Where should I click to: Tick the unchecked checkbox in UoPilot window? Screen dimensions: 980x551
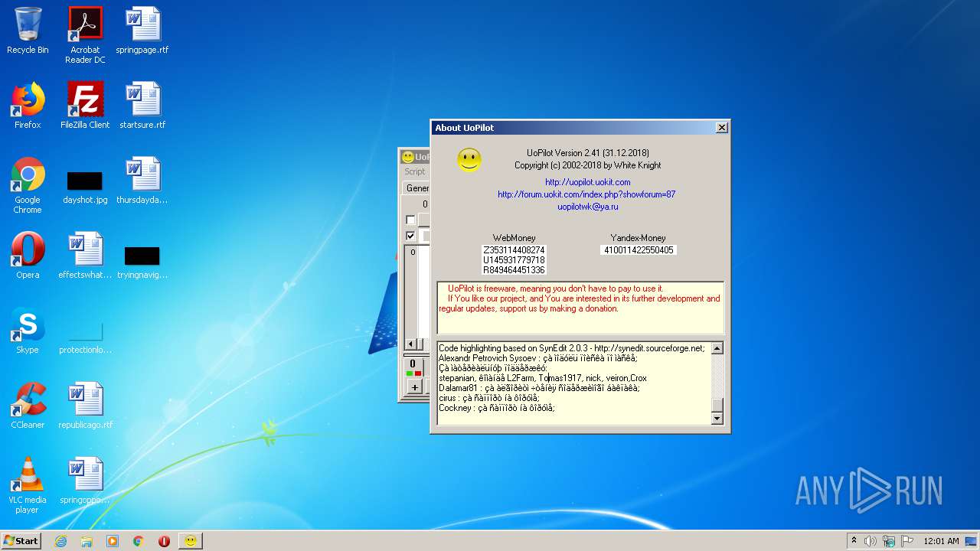click(410, 220)
